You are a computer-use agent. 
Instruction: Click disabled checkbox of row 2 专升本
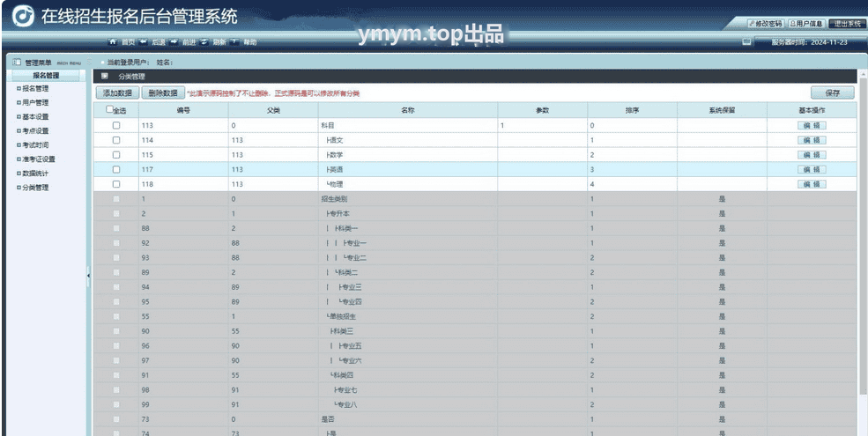tap(116, 213)
